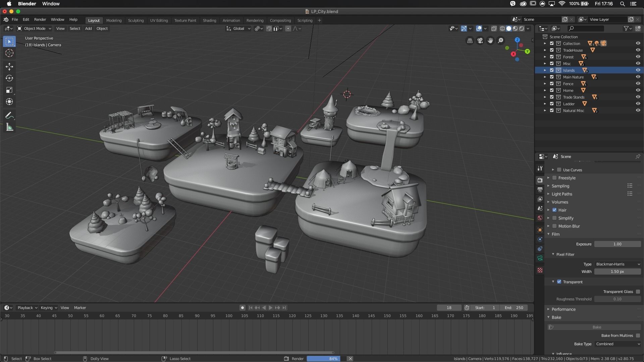Hide the TradeHouse collection with eye icon
Image resolution: width=644 pixels, height=362 pixels.
tap(638, 50)
